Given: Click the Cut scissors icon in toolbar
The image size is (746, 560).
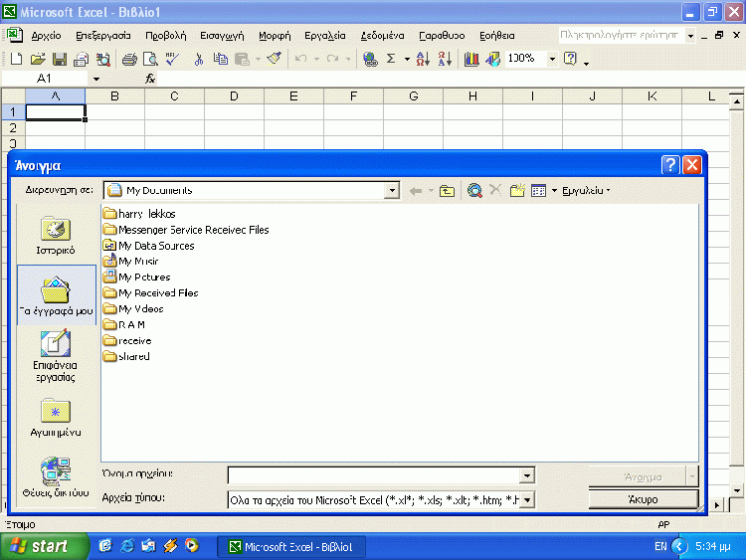Looking at the screenshot, I should [199, 59].
